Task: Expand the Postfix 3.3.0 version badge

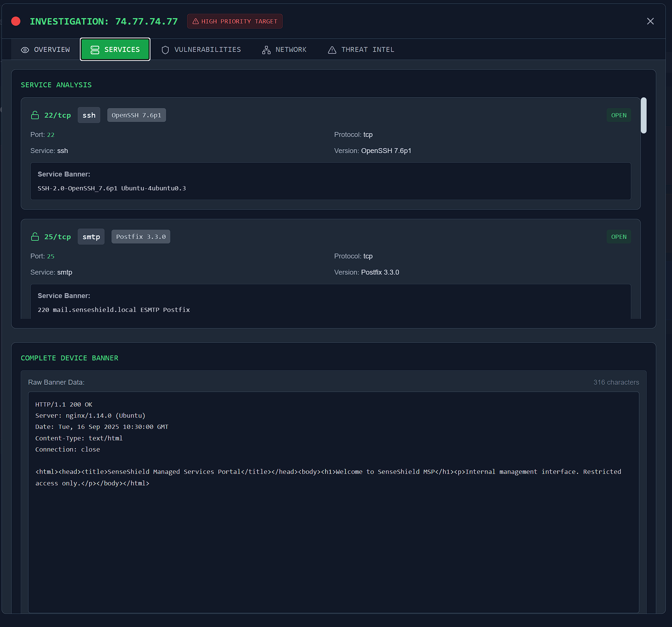Action: click(x=140, y=237)
